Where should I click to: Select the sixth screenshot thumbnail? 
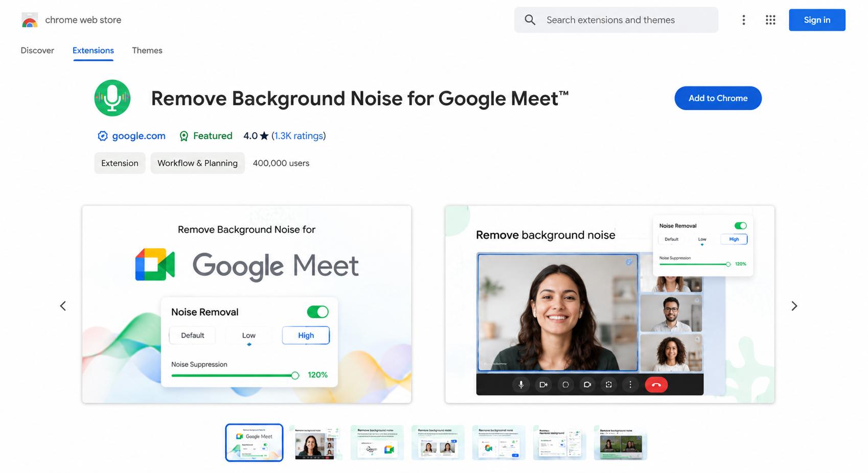[559, 443]
